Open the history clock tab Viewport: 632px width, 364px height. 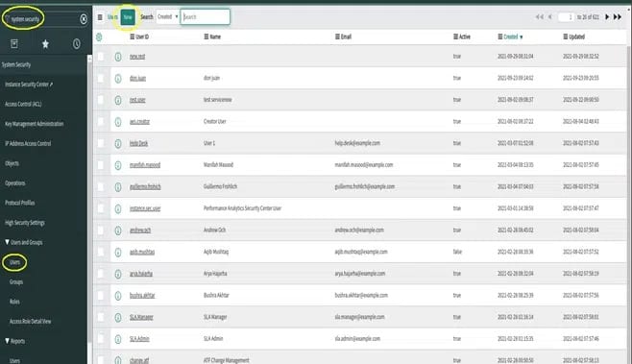coord(76,43)
